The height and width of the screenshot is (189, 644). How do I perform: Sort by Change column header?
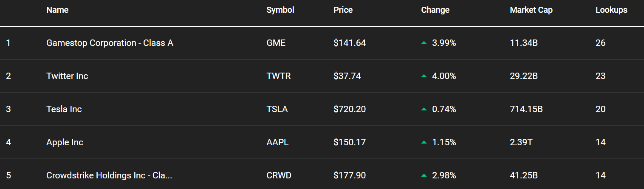coord(435,10)
